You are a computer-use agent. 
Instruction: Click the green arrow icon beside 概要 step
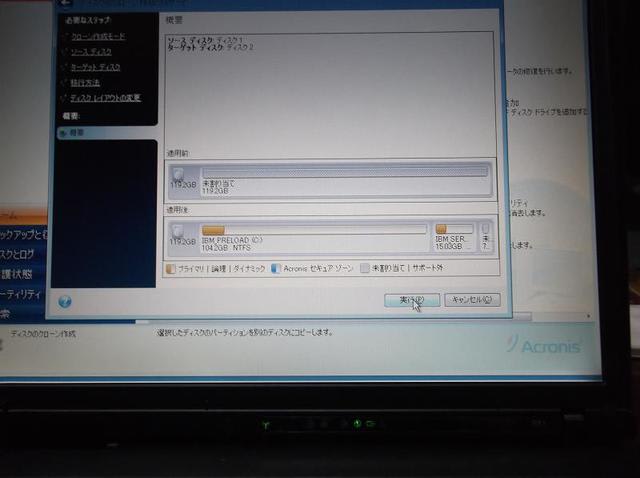point(63,133)
